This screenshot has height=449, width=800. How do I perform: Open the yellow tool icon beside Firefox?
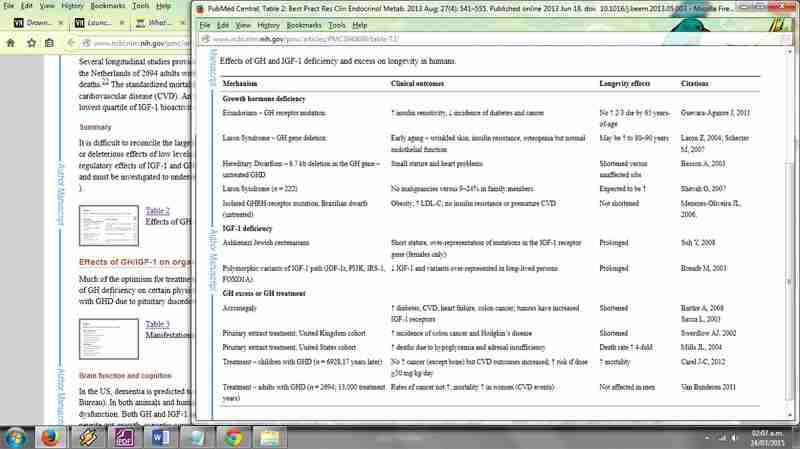[88, 438]
